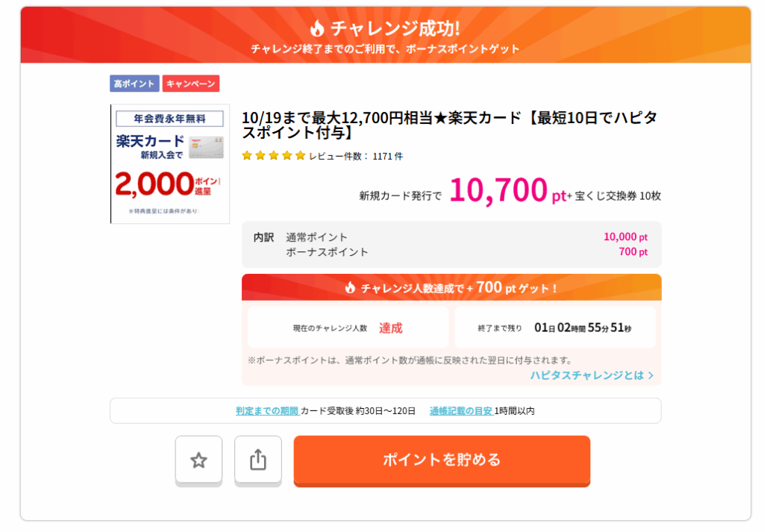The image size is (764, 532).
Task: Select the red キャンペーン tag
Action: point(191,84)
